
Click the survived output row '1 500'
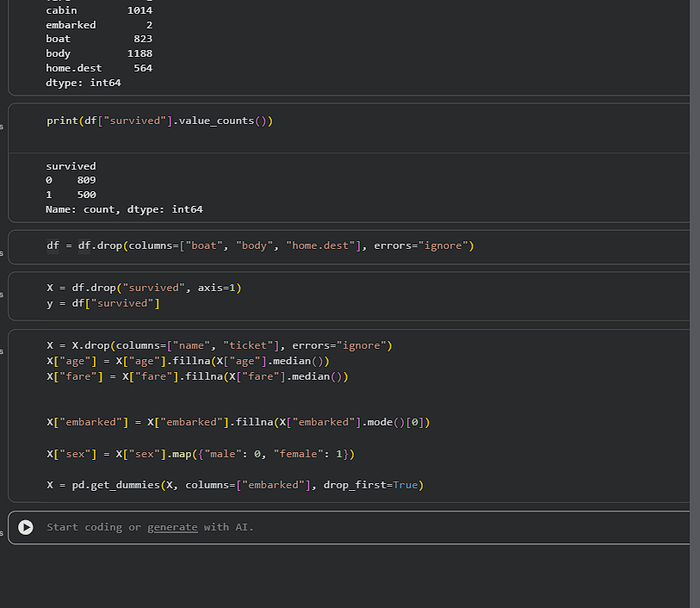coord(71,195)
